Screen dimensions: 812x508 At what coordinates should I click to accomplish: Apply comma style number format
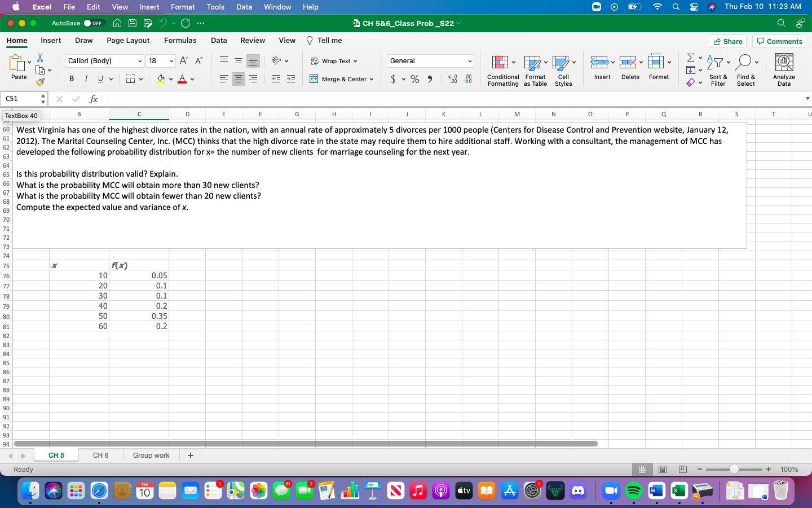pos(430,79)
